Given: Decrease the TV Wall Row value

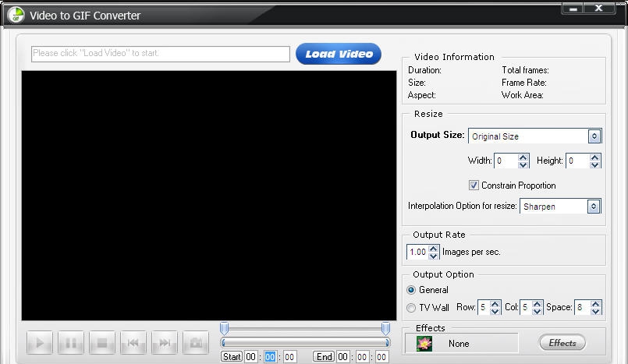Looking at the screenshot, I should click(495, 311).
